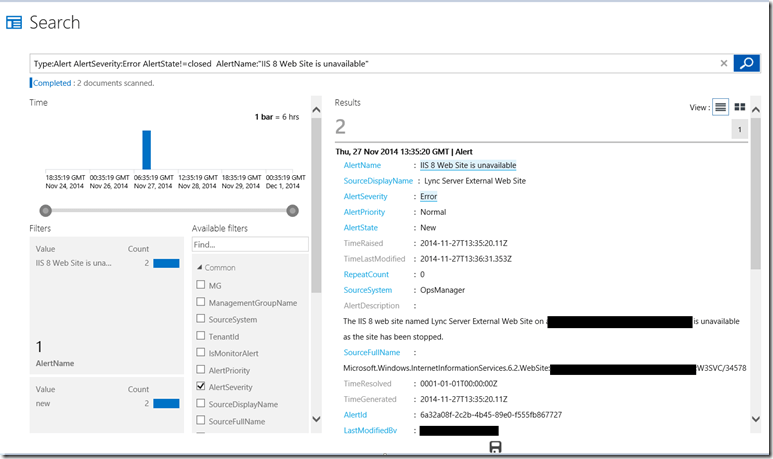Check the TenantId filter checkbox
The height and width of the screenshot is (459, 773).
(201, 336)
